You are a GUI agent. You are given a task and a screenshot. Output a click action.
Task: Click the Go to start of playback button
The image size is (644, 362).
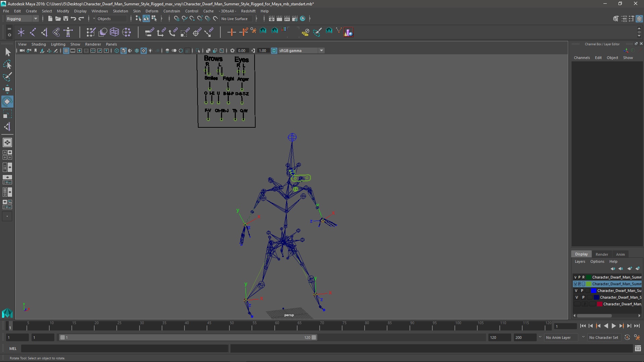tap(583, 326)
